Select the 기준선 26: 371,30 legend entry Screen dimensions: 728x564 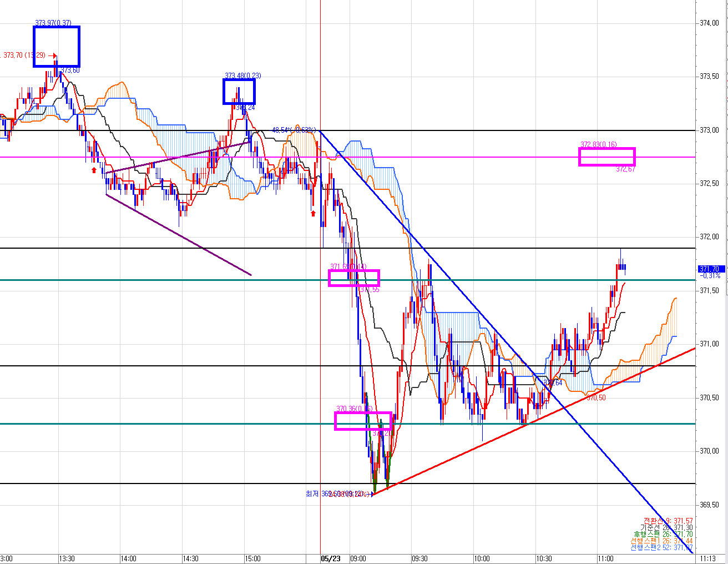pos(666,527)
